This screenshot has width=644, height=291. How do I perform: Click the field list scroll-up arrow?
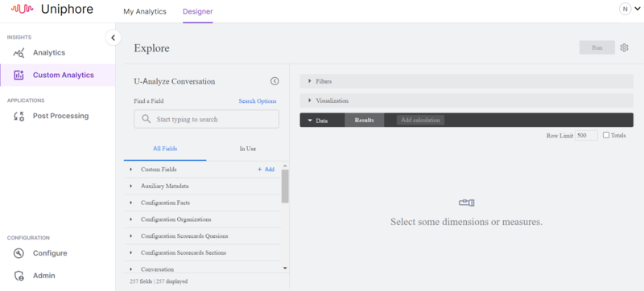point(285,166)
